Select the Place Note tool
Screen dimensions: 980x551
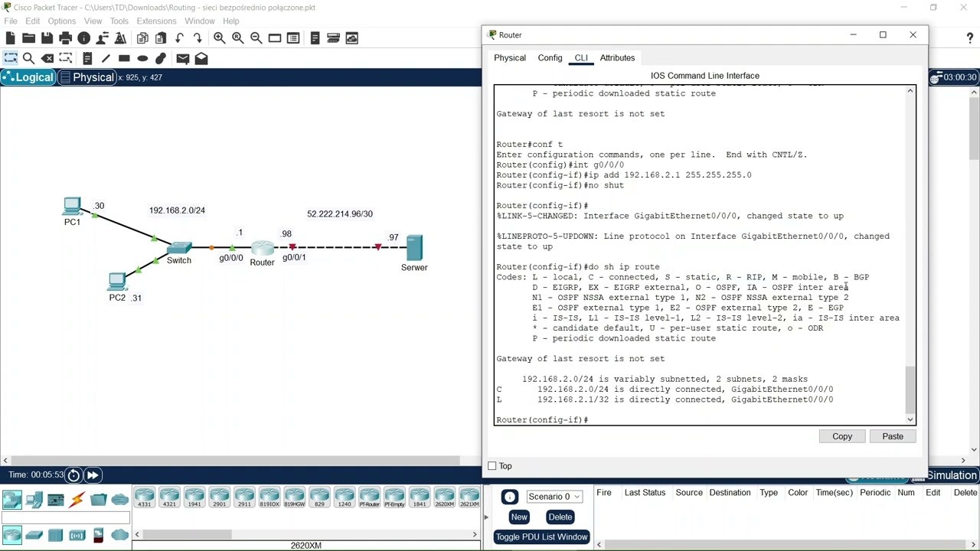point(87,58)
